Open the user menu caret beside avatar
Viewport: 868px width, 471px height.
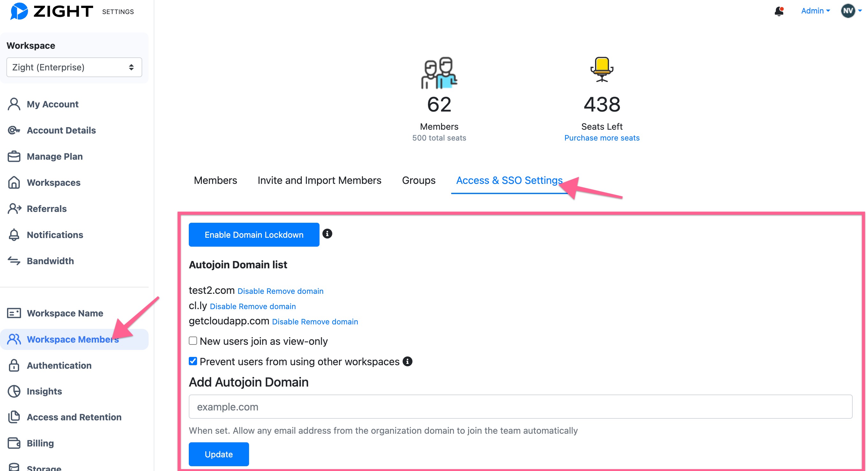(860, 11)
